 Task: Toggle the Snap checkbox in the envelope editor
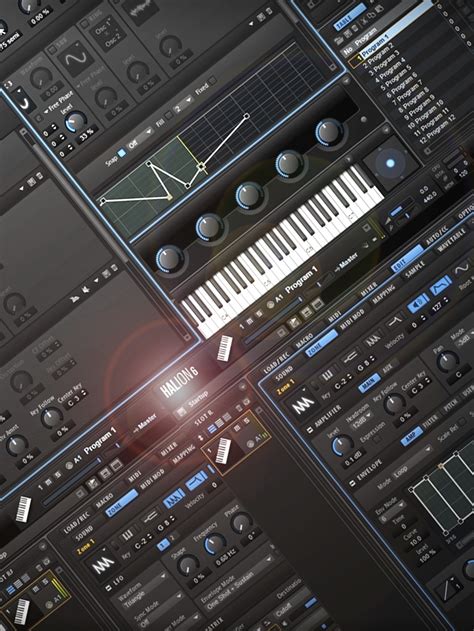click(121, 152)
